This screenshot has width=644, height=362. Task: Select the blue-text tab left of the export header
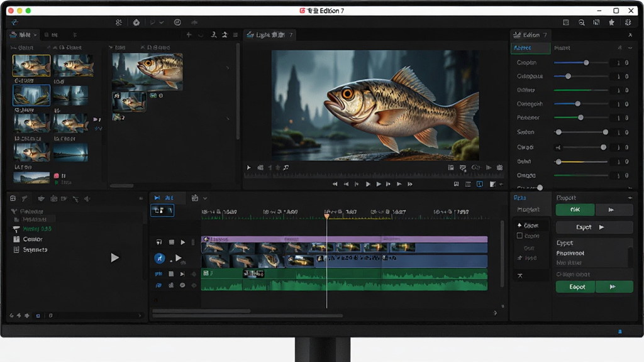520,198
